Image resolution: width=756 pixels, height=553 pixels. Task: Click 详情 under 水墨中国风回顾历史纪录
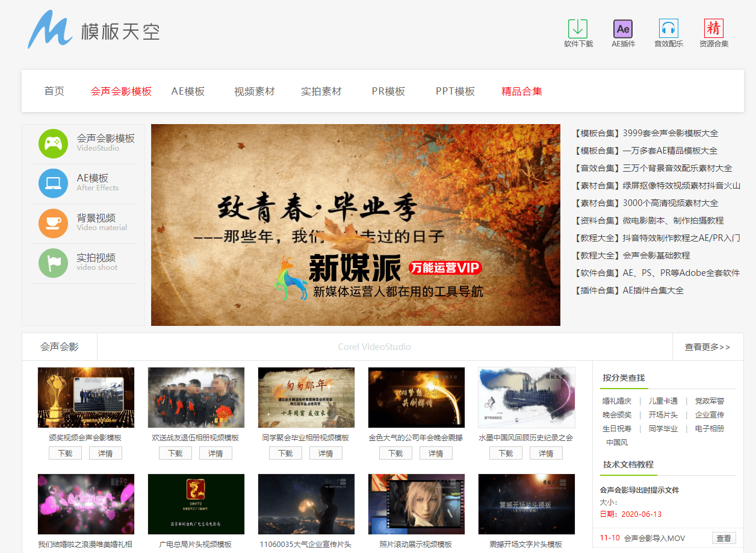[x=546, y=453]
